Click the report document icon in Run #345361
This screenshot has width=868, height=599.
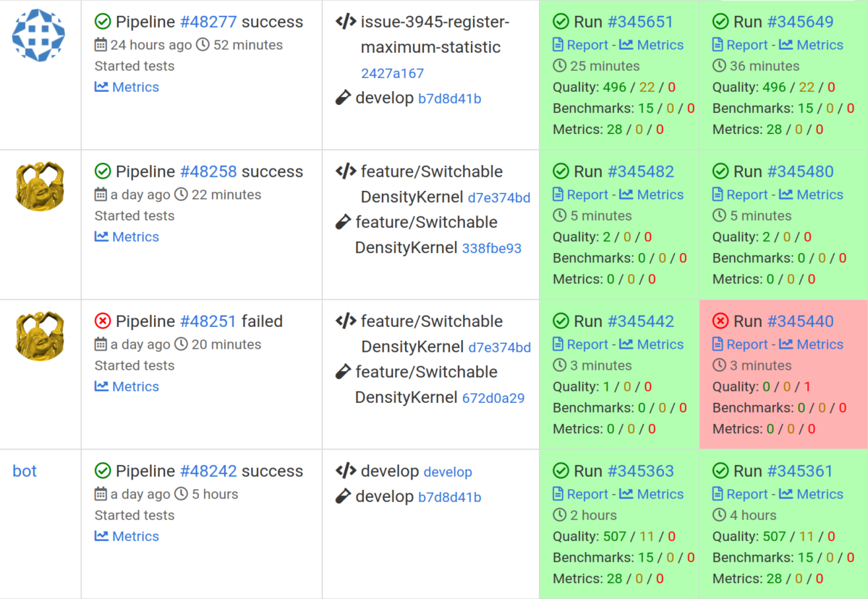coord(718,494)
